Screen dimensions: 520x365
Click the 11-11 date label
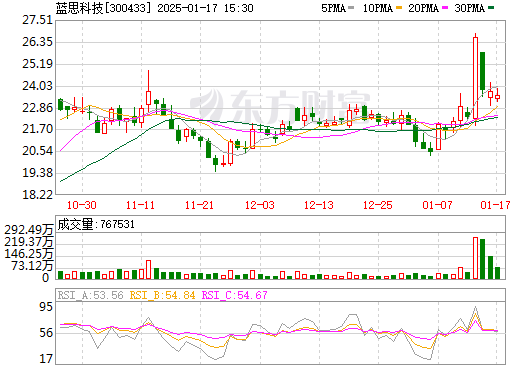coord(141,205)
